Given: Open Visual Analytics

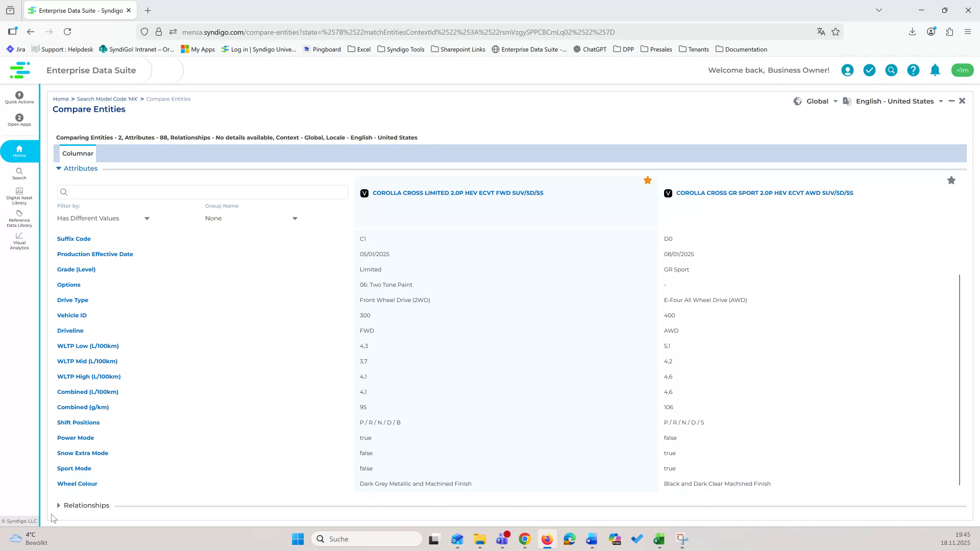Looking at the screenshot, I should 19,240.
